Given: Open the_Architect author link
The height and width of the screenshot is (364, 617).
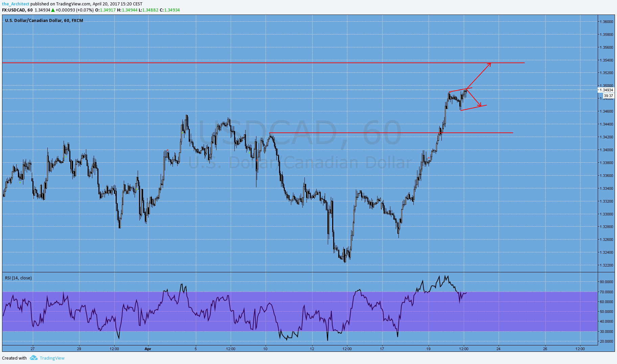Looking at the screenshot, I should [x=16, y=4].
